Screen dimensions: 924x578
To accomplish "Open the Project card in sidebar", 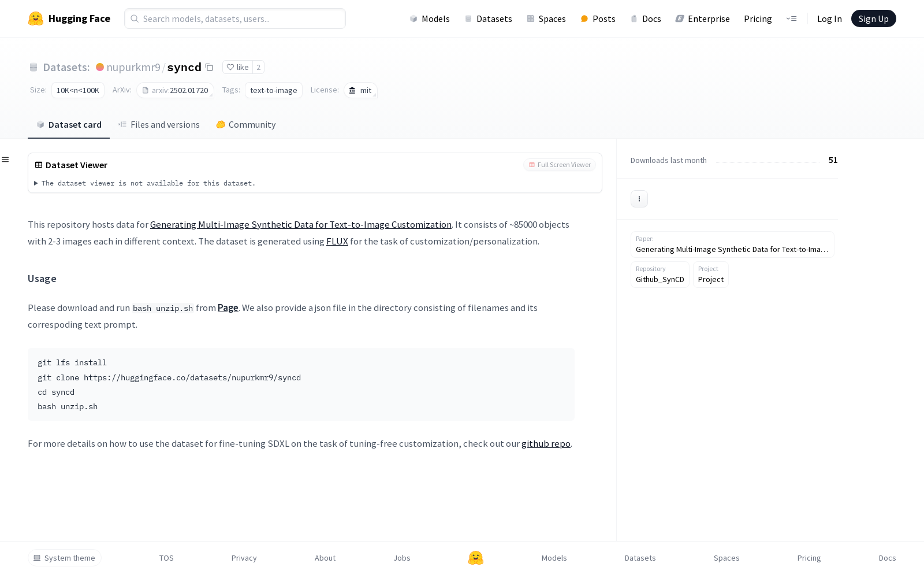I will click(711, 275).
